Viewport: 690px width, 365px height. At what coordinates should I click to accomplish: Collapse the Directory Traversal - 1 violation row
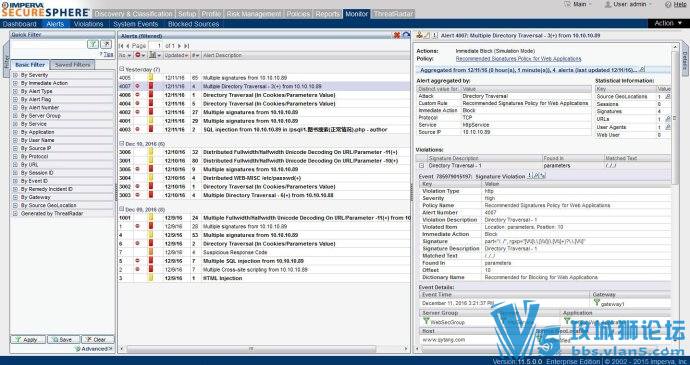coord(421,166)
